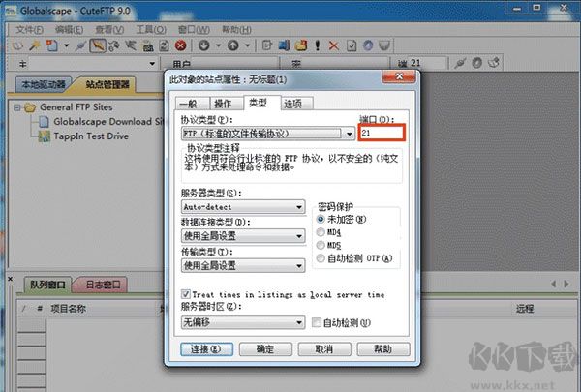Open the 传输类型 dropdown

click(243, 265)
